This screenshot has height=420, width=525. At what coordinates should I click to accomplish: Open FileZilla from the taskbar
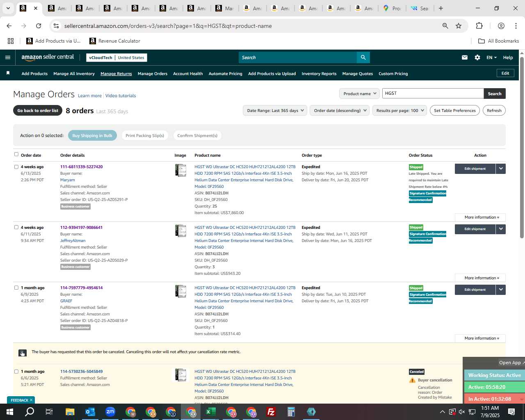[x=271, y=412]
